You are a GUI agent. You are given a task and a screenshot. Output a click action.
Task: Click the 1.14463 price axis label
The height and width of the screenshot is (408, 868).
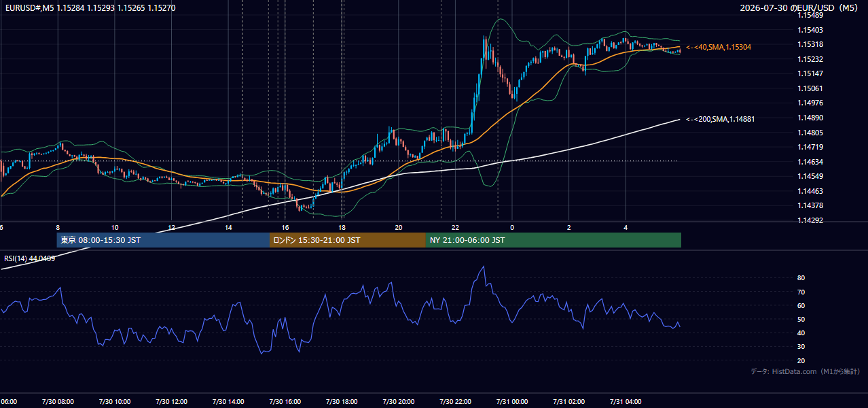(810, 191)
